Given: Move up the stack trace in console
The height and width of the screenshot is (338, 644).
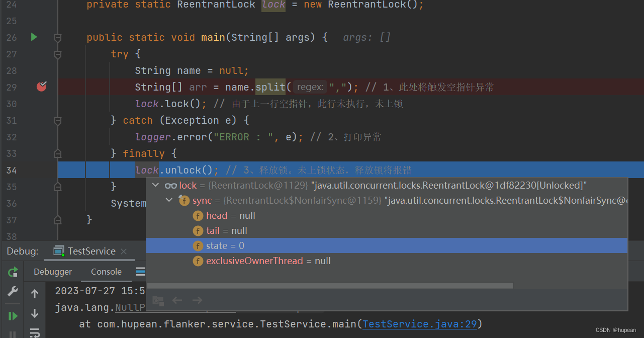Looking at the screenshot, I should coord(34,292).
